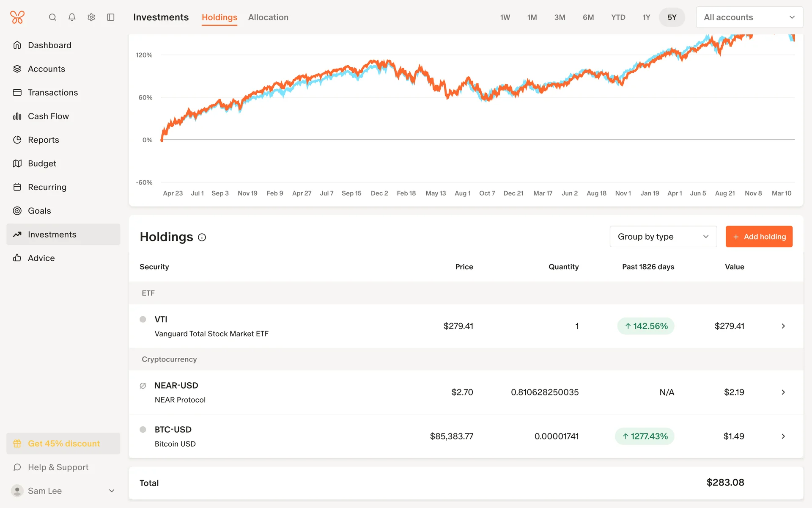Open the BTC-USD holding row chevron
The height and width of the screenshot is (508, 812).
[x=783, y=436]
